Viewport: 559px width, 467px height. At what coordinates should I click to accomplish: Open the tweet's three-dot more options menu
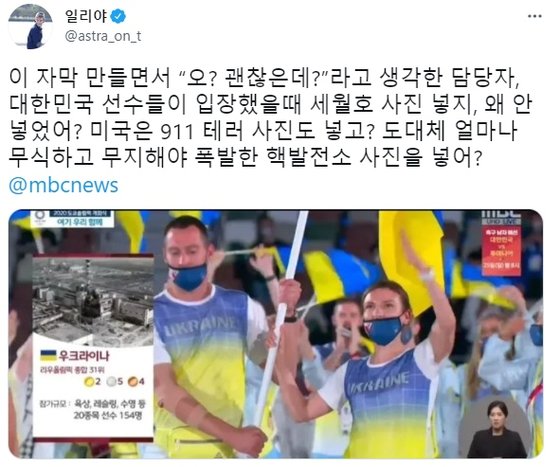(535, 16)
